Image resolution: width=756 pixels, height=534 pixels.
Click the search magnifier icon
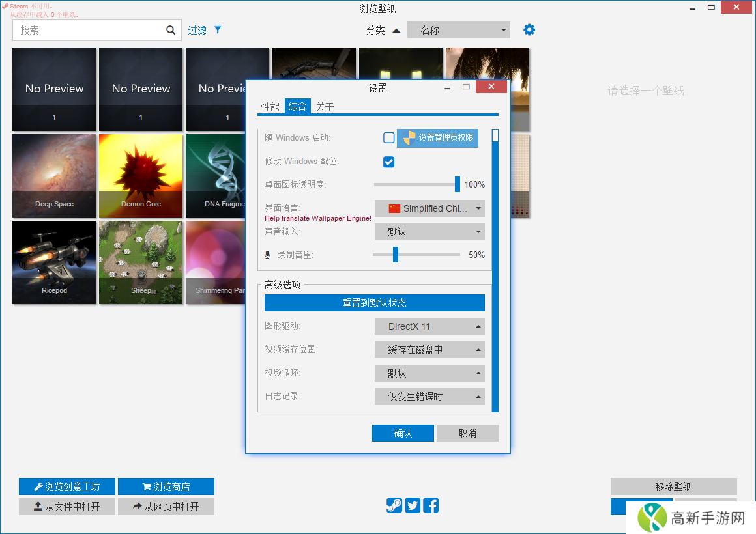coord(170,29)
